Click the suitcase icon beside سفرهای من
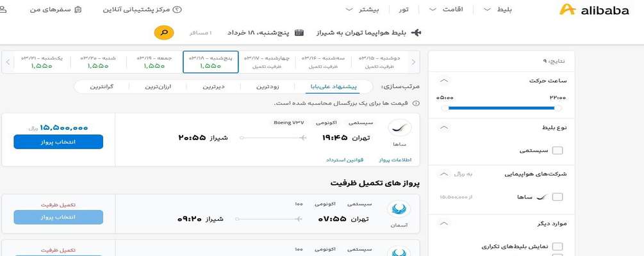 click(x=78, y=9)
